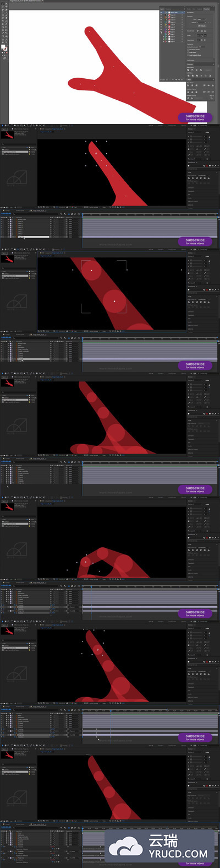Open the YRUCD.COM watermark link
This screenshot has height=868, width=220.
[179, 854]
